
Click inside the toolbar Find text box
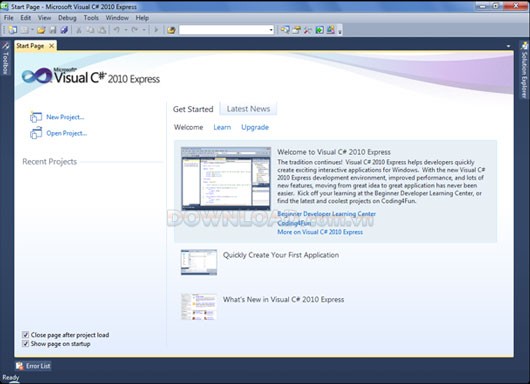(224, 30)
